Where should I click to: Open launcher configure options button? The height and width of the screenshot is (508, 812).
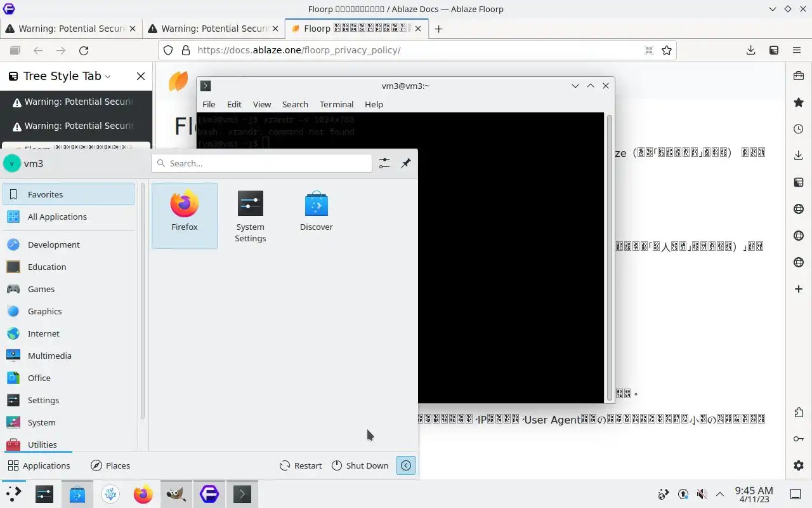[x=384, y=163]
